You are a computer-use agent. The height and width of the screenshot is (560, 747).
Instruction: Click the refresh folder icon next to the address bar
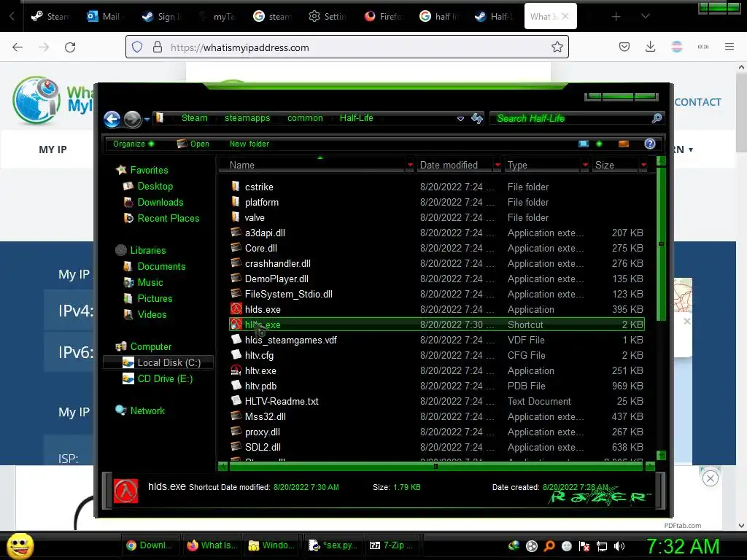pos(477,118)
